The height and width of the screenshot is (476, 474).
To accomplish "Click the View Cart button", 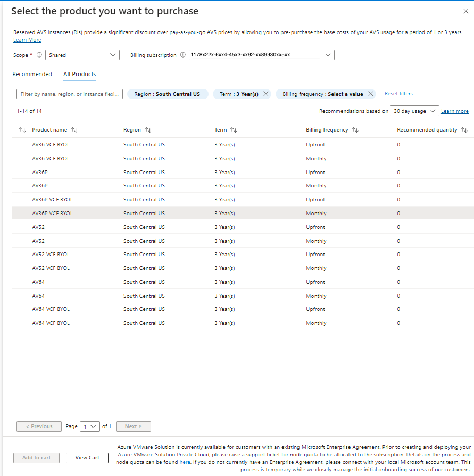I will click(x=87, y=458).
